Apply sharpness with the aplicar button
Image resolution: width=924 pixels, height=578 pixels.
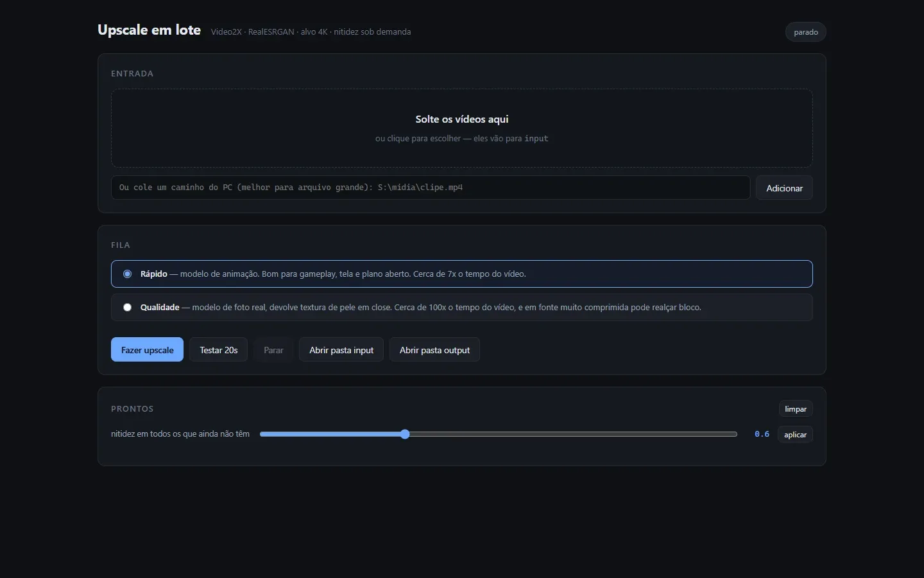tap(795, 435)
